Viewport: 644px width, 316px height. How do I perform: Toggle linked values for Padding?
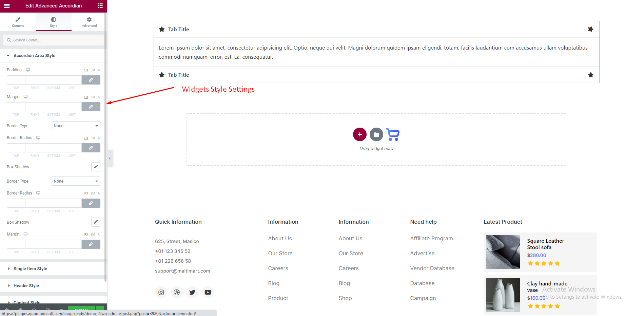91,80
